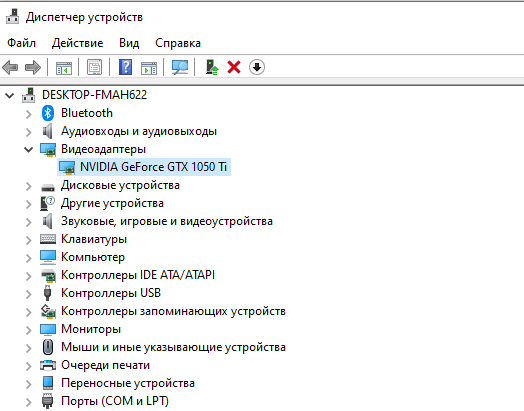524x411 pixels.
Task: Click the display adapter icon beside Видеоадаптеры
Action: point(48,150)
